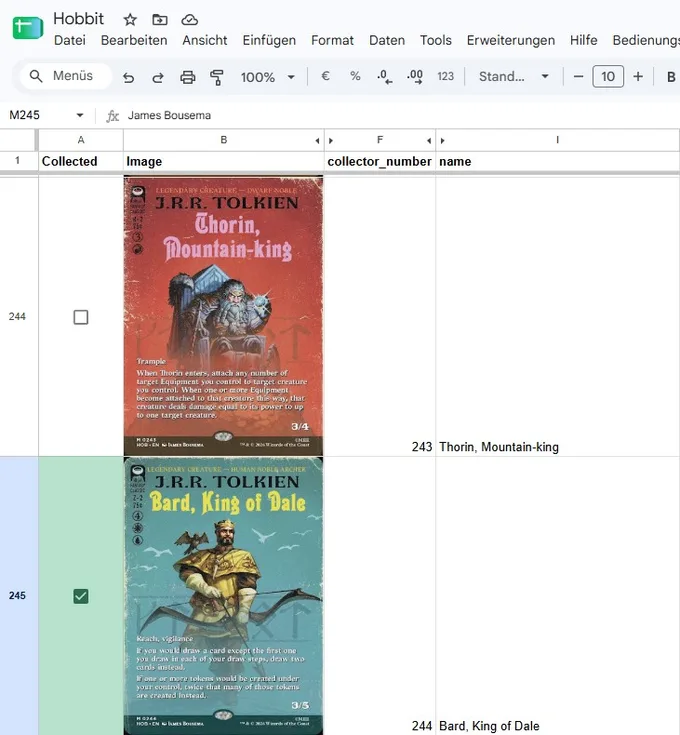This screenshot has height=735, width=680.
Task: Open the 123 number formats menu
Action: click(445, 76)
